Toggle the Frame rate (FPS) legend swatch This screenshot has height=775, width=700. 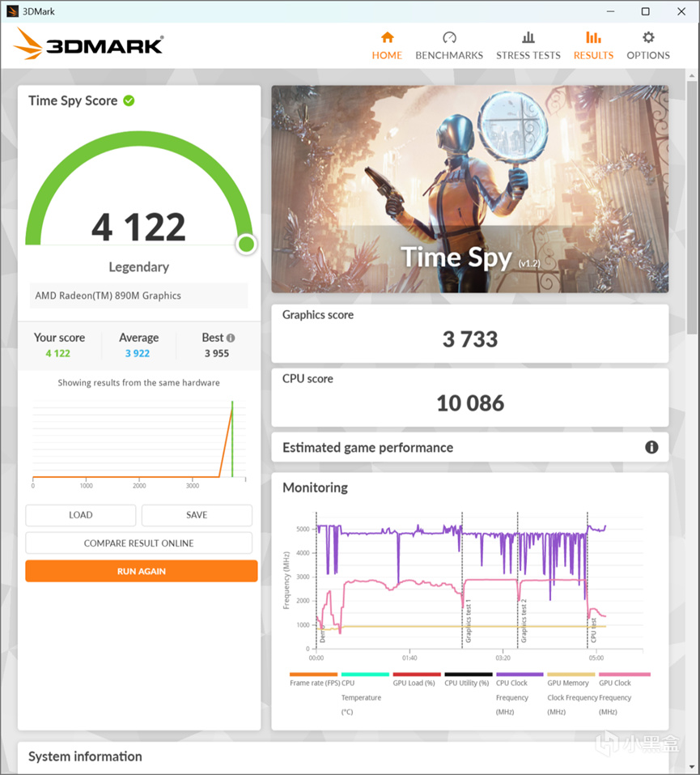point(313,674)
